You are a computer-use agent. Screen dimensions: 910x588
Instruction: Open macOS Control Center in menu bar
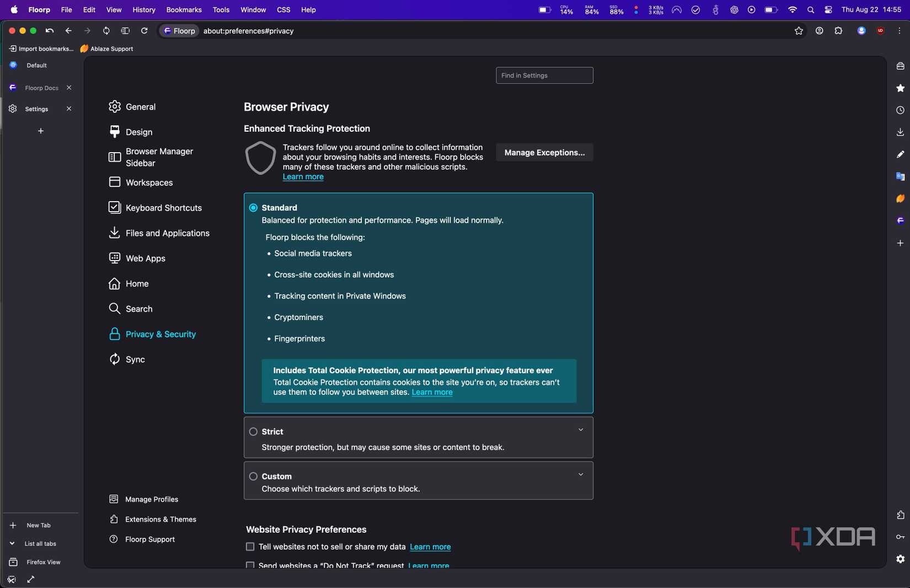(828, 10)
